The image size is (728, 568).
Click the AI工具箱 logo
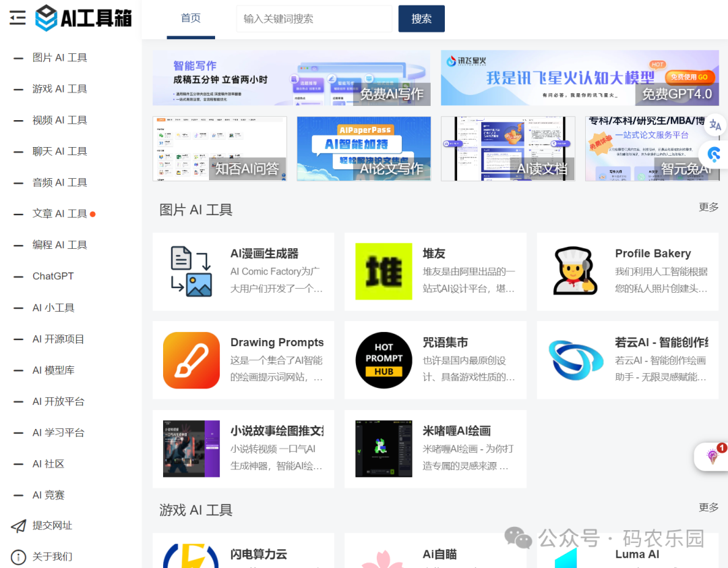(x=84, y=18)
